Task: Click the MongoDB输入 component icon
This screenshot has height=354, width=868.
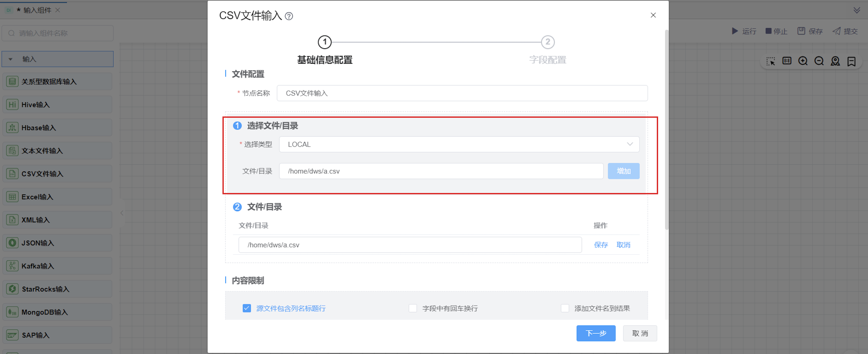Action: pos(12,312)
